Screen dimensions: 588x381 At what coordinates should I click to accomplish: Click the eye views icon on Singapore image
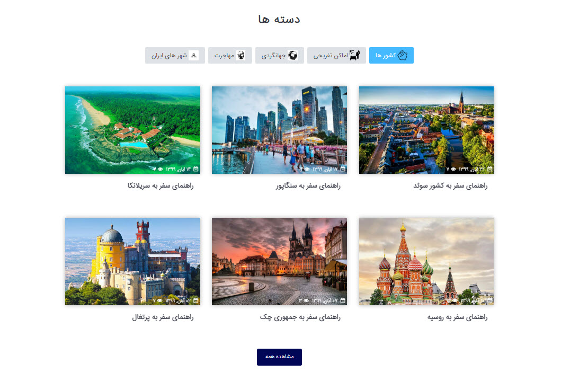point(307,169)
